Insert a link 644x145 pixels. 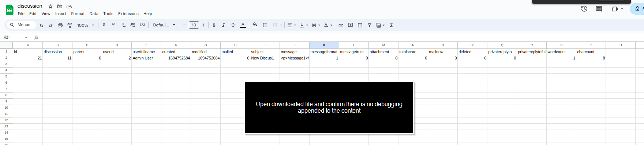(341, 25)
